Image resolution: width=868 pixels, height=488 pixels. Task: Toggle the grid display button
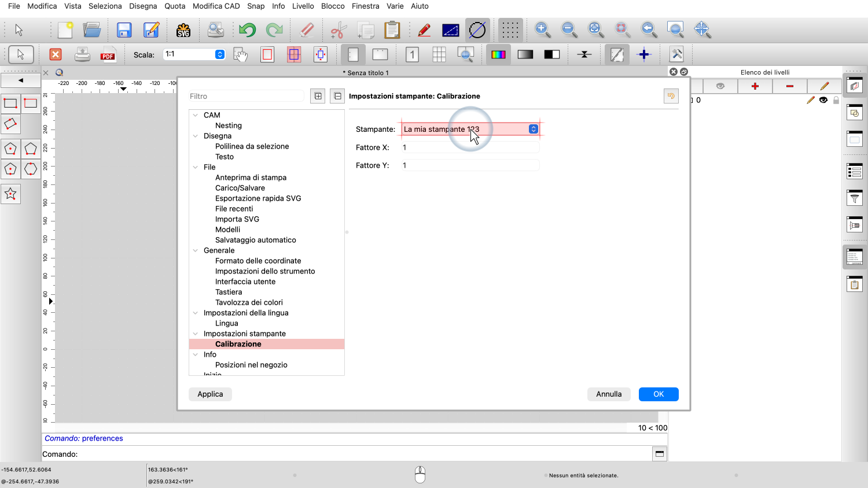[x=510, y=30]
